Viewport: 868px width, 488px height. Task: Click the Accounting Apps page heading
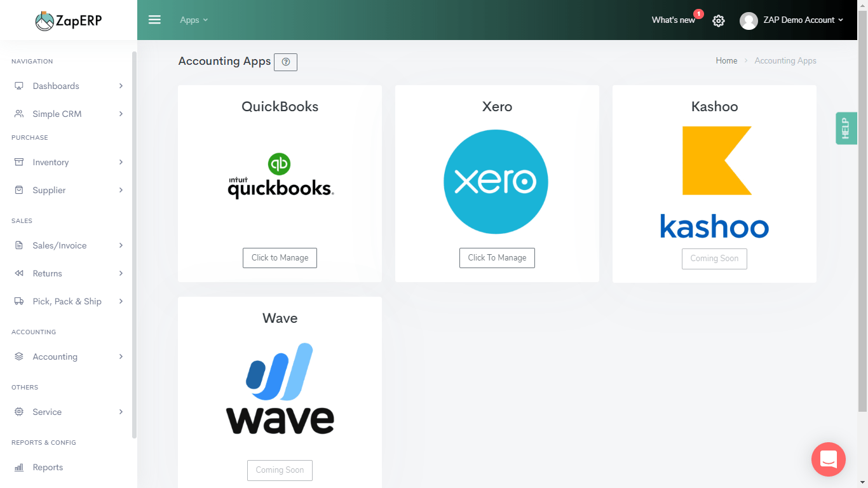tap(224, 61)
